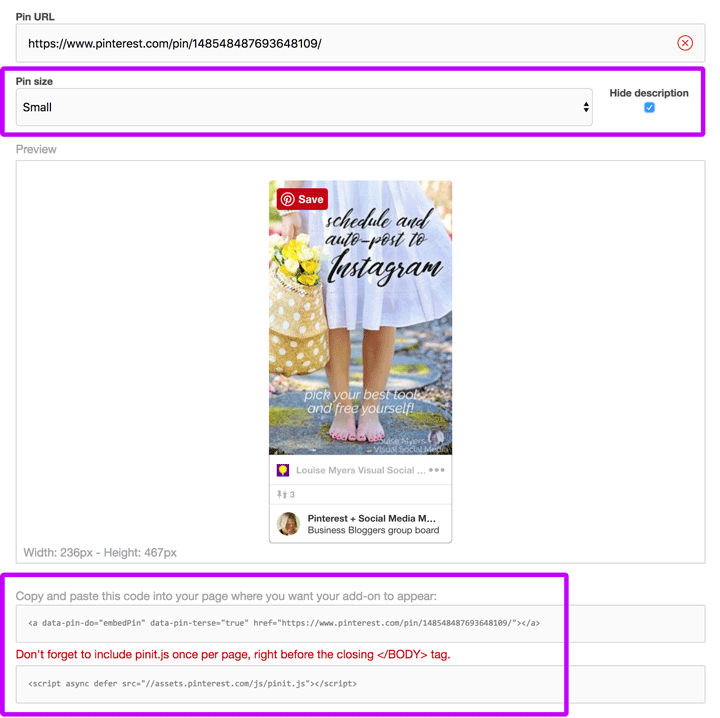720x718 pixels.
Task: Click the Pin size label
Action: [x=34, y=81]
